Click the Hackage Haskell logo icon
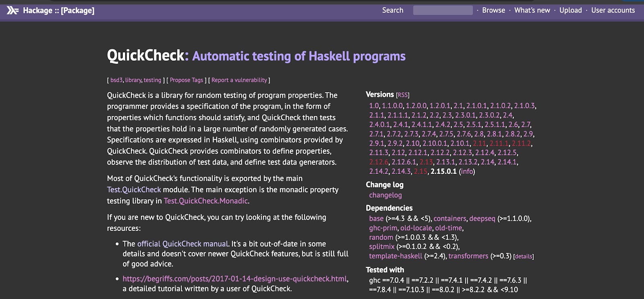The image size is (644, 299). point(12,10)
